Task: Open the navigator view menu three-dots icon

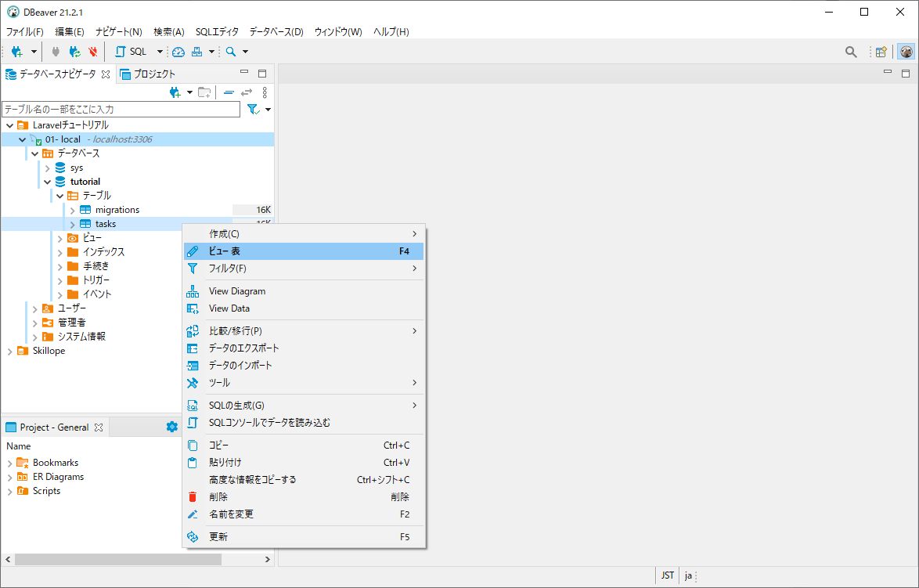Action: pos(265,92)
